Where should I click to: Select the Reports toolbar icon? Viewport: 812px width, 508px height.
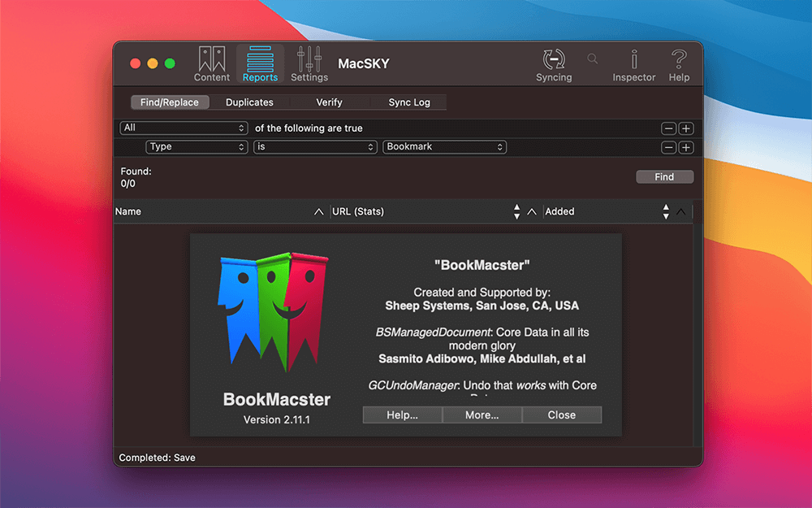pos(260,63)
